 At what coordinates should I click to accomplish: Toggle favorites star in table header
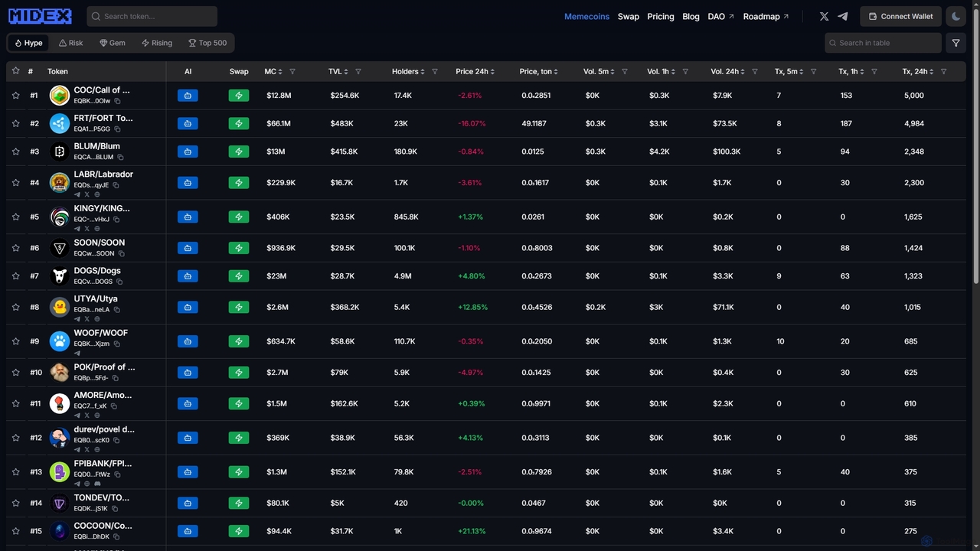point(15,71)
